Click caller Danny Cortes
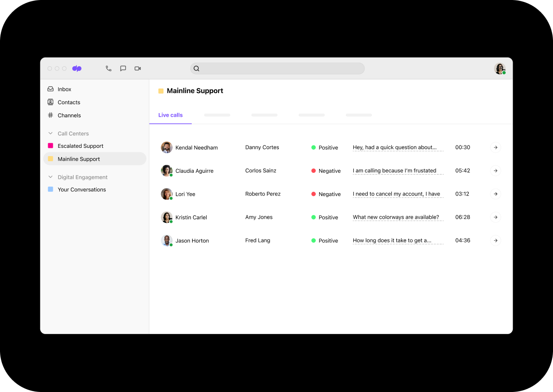553x392 pixels. 262,147
